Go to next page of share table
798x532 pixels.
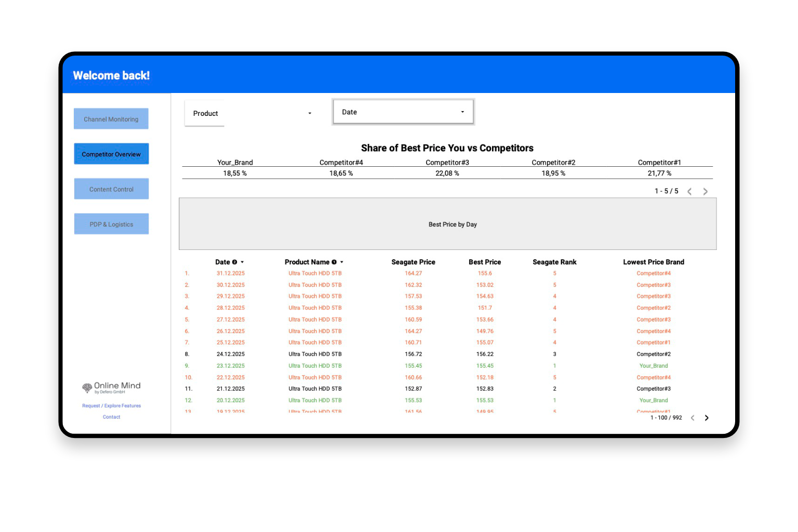tap(705, 191)
